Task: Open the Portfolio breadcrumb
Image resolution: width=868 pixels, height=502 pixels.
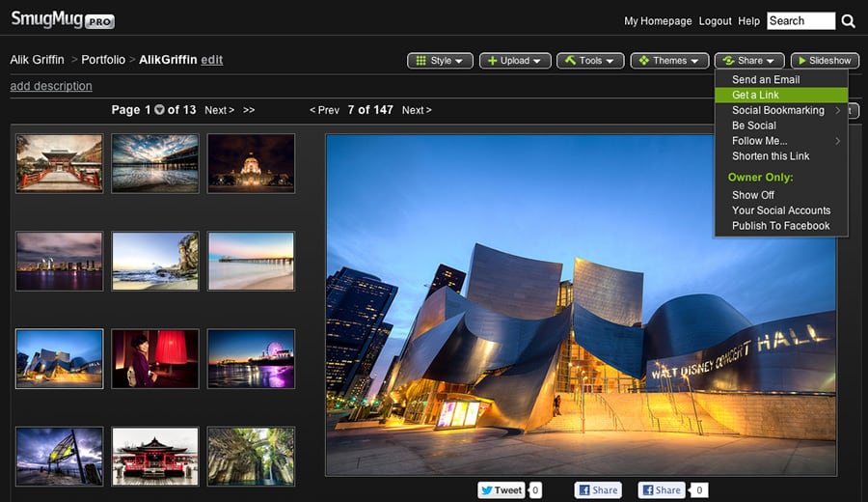Action: [x=103, y=60]
